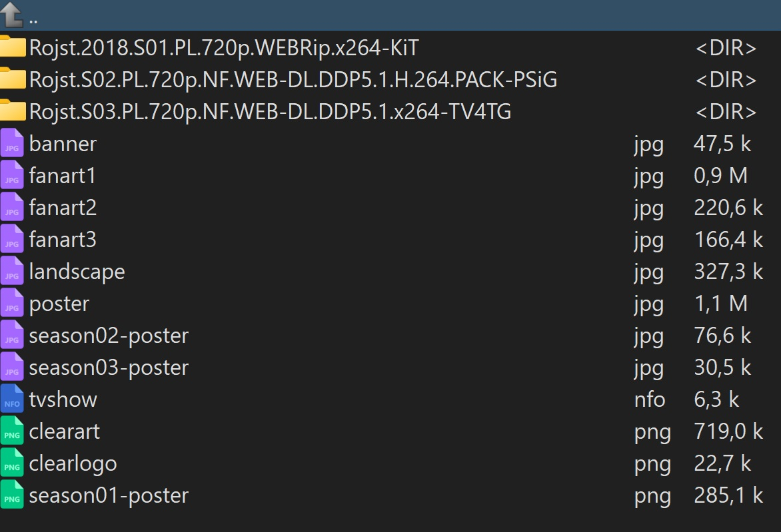Select the season02-poster file name
This screenshot has width=781, height=532.
(x=109, y=336)
